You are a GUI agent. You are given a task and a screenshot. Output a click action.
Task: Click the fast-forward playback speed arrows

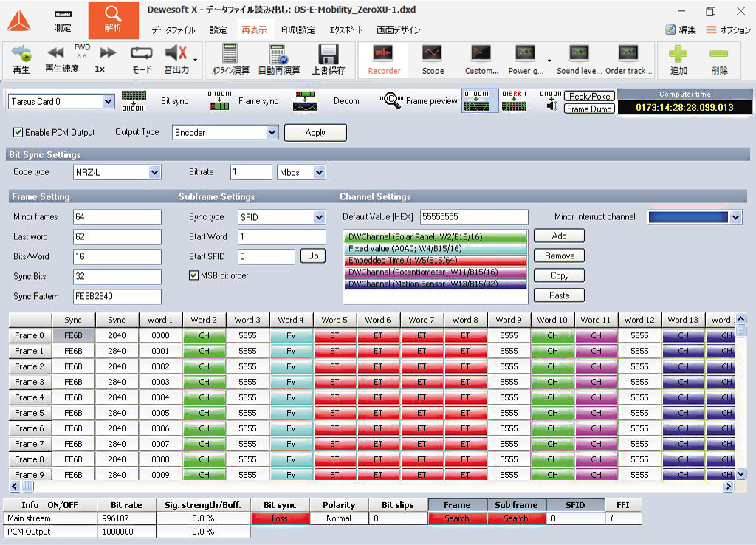click(108, 52)
